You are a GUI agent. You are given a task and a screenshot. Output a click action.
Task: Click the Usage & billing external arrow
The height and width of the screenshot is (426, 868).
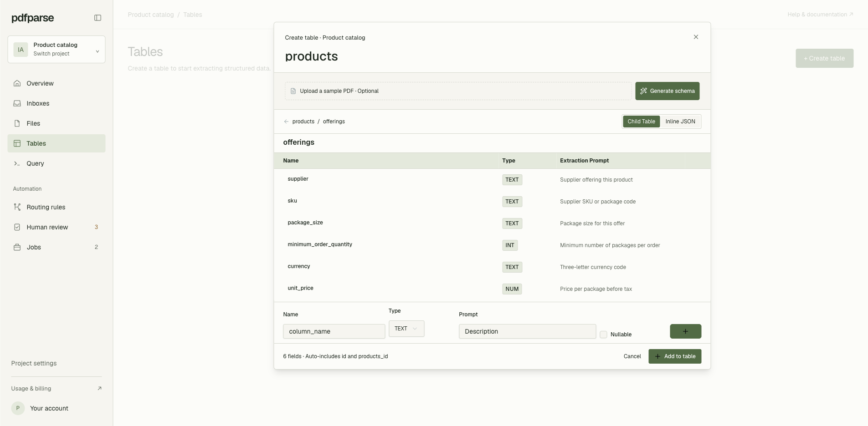coord(99,388)
